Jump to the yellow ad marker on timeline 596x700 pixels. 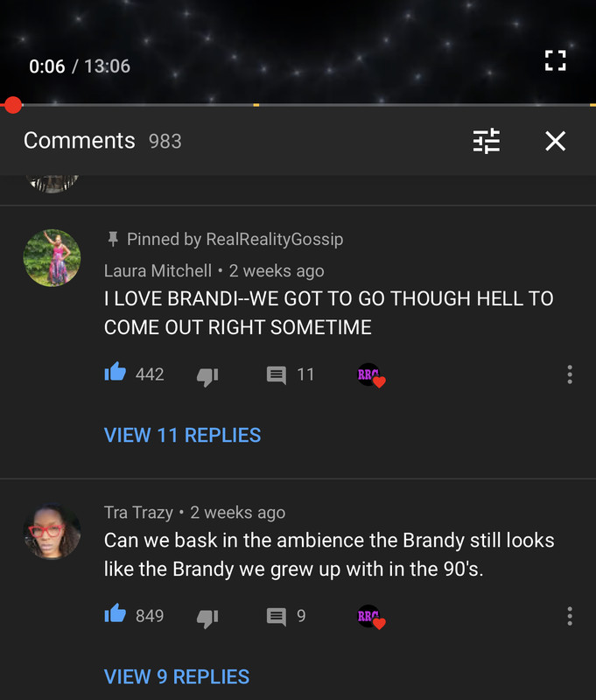point(256,105)
